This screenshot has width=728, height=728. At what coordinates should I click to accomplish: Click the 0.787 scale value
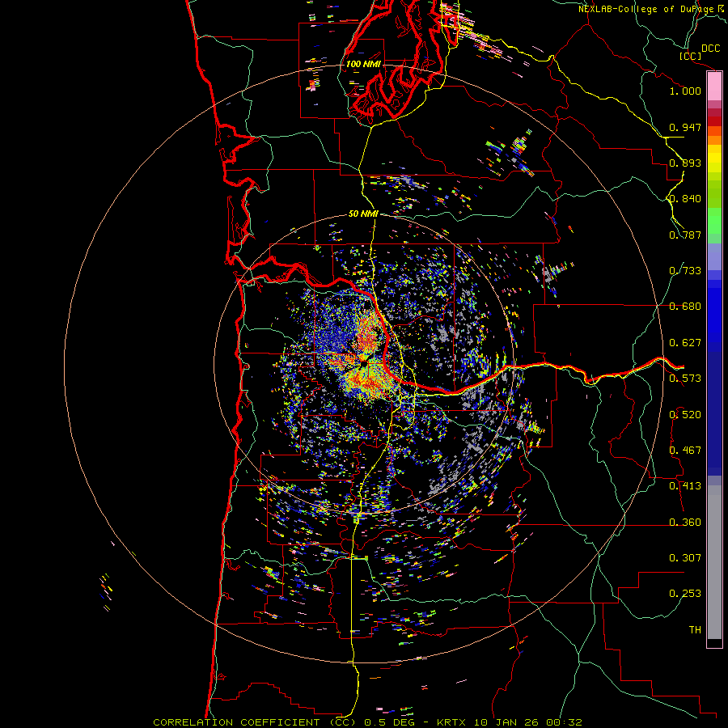coord(685,235)
